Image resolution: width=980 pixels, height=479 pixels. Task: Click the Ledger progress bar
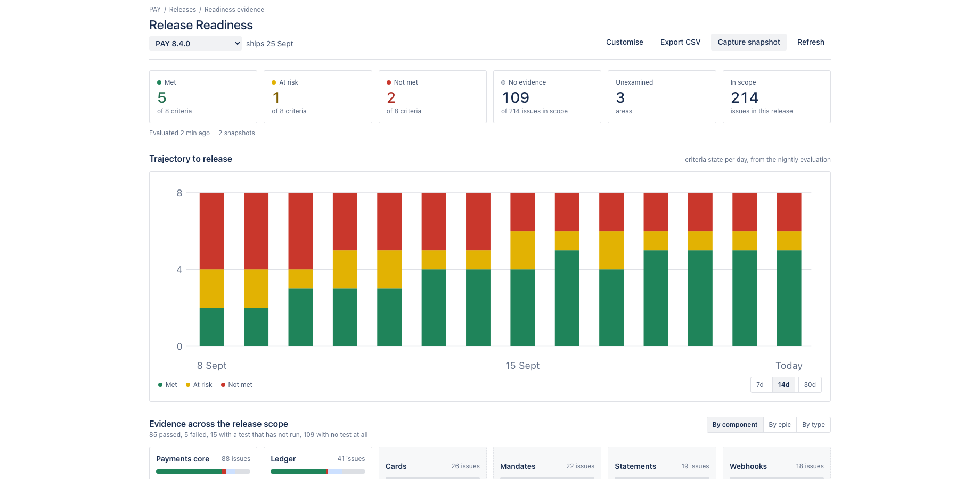[318, 472]
